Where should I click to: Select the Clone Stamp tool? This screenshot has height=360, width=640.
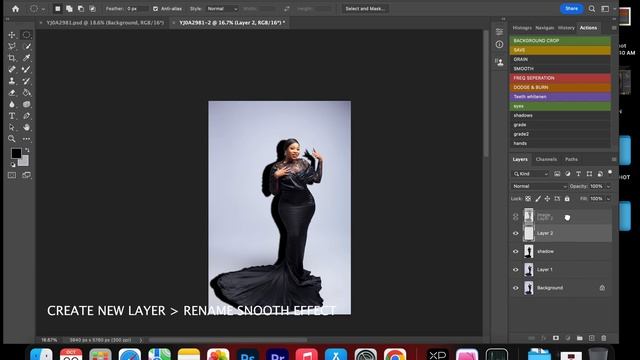12,81
